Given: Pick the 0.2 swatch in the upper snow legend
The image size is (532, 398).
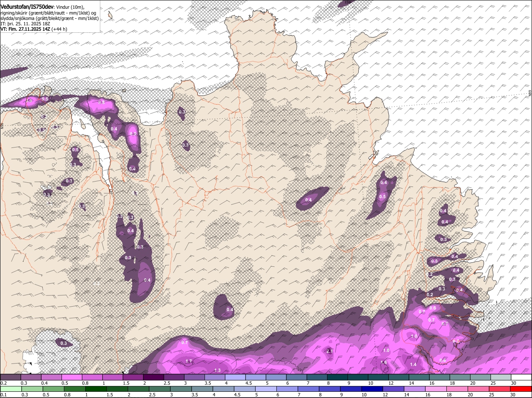Looking at the screenshot, I should (x=10, y=377).
